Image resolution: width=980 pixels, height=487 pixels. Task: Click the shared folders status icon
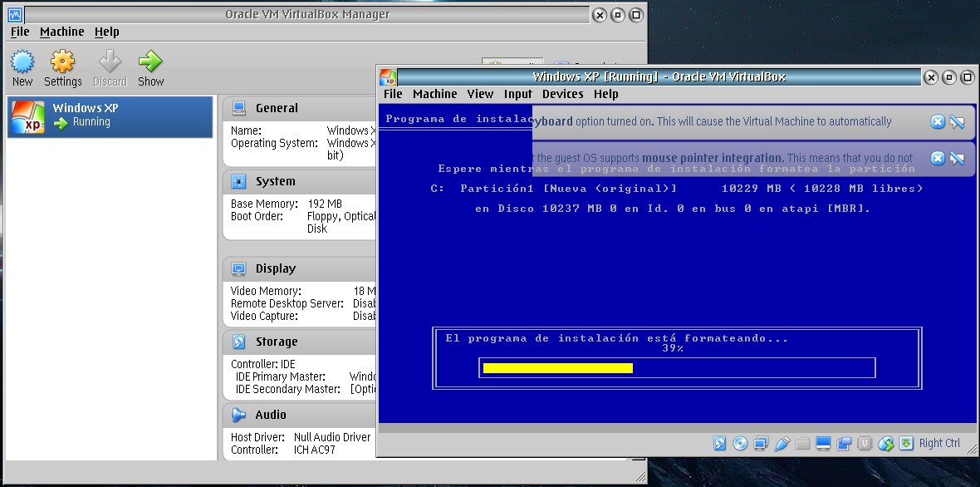[x=802, y=444]
